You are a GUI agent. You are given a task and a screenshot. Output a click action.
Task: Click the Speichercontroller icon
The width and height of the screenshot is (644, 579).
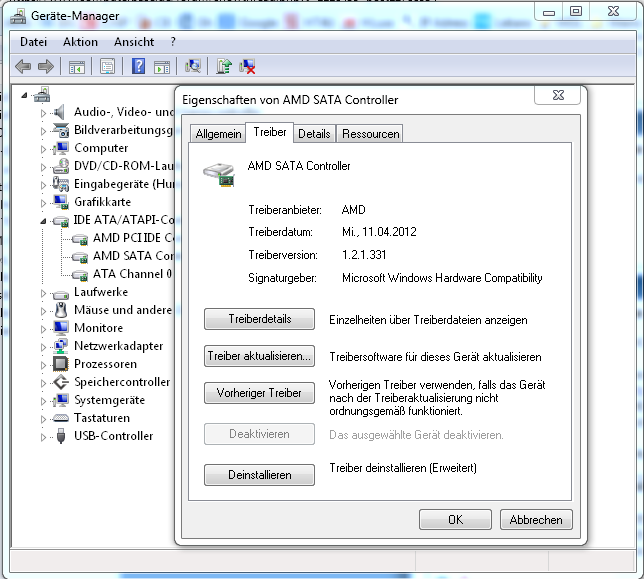61,382
